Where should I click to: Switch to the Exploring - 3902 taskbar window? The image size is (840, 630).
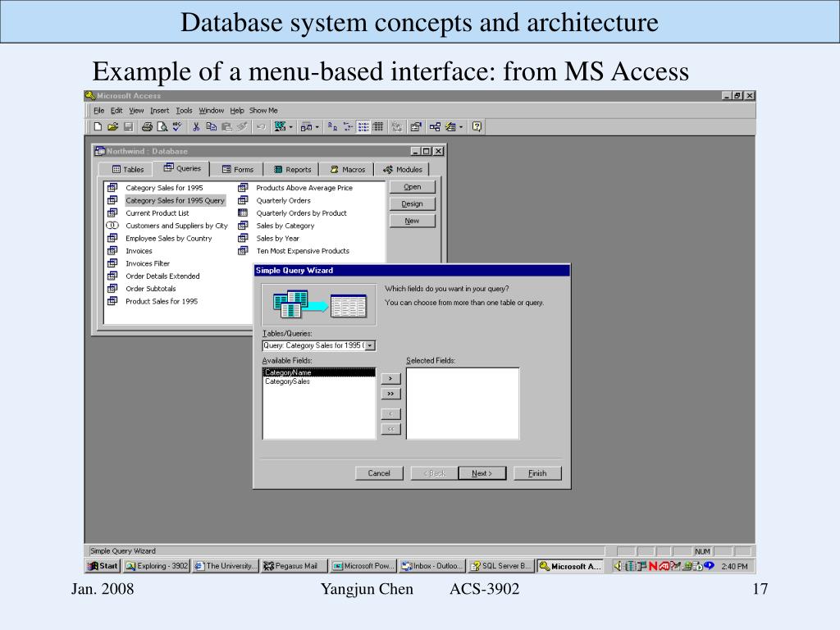[157, 566]
